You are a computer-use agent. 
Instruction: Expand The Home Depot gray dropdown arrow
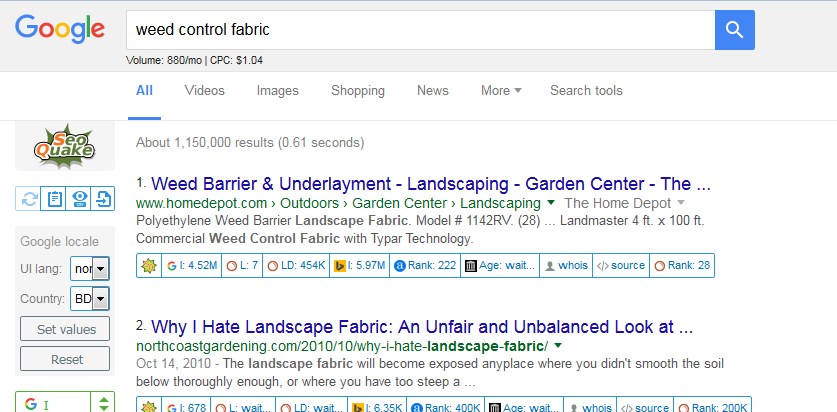click(681, 203)
